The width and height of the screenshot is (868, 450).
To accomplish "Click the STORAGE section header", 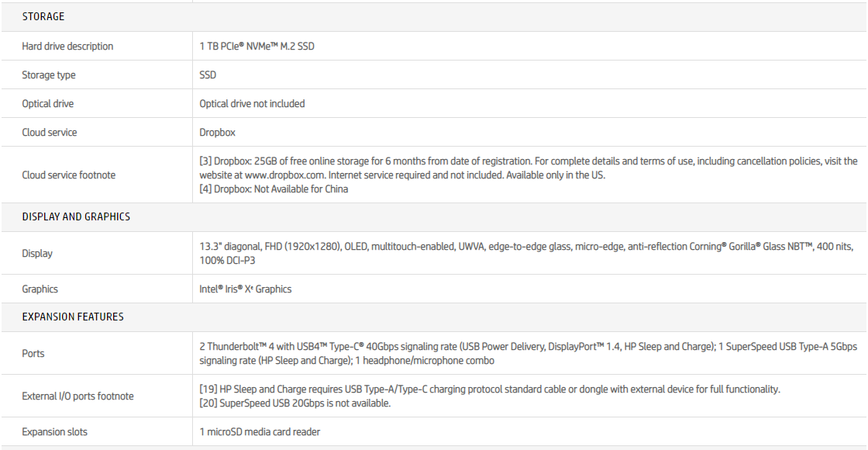I will pyautogui.click(x=43, y=17).
